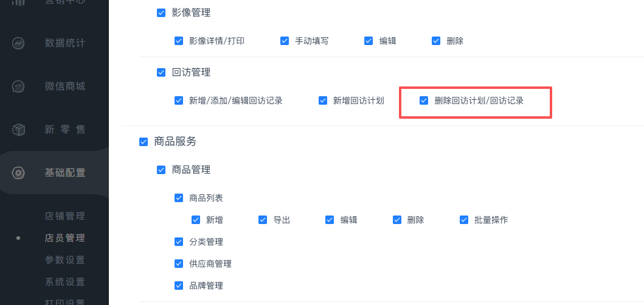Uncheck the 手动填写 checkbox
This screenshot has height=305, width=644.
[285, 41]
